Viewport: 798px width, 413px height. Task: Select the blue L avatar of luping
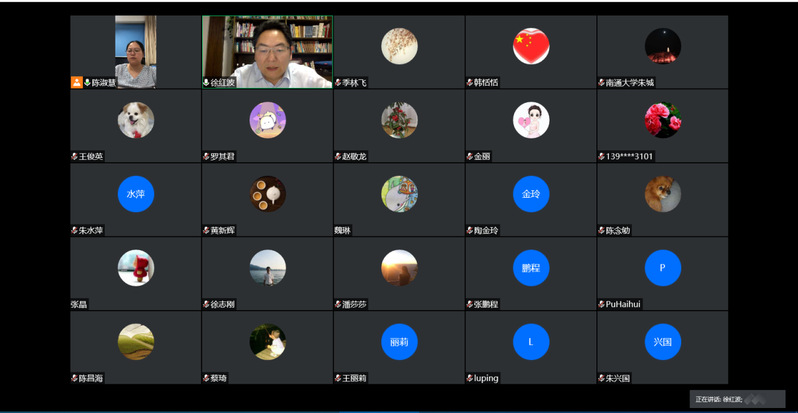(x=531, y=342)
